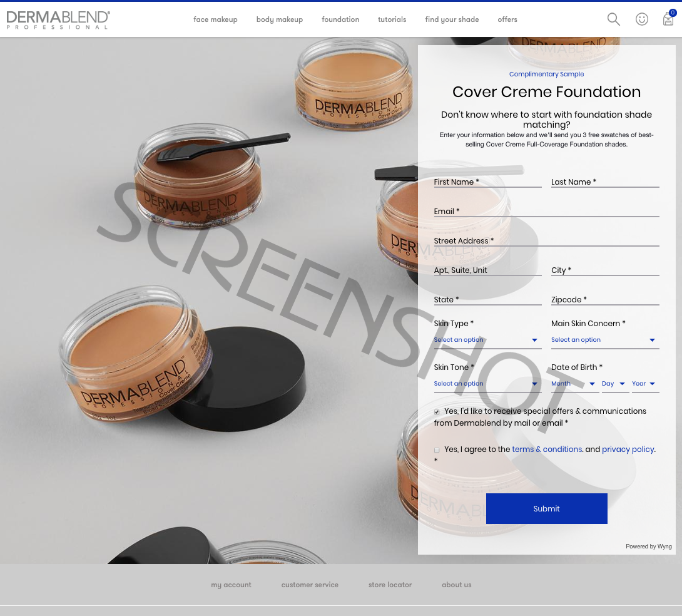Focus the Last Name field
This screenshot has width=682, height=616.
(605, 182)
